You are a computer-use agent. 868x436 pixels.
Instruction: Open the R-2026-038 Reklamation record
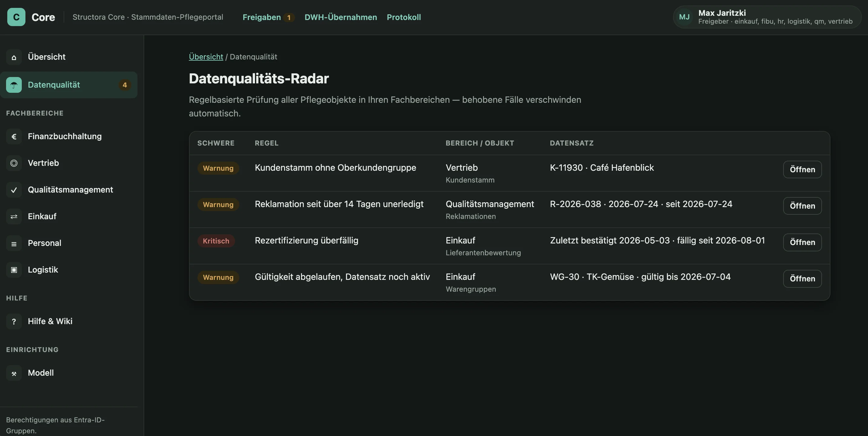point(802,206)
